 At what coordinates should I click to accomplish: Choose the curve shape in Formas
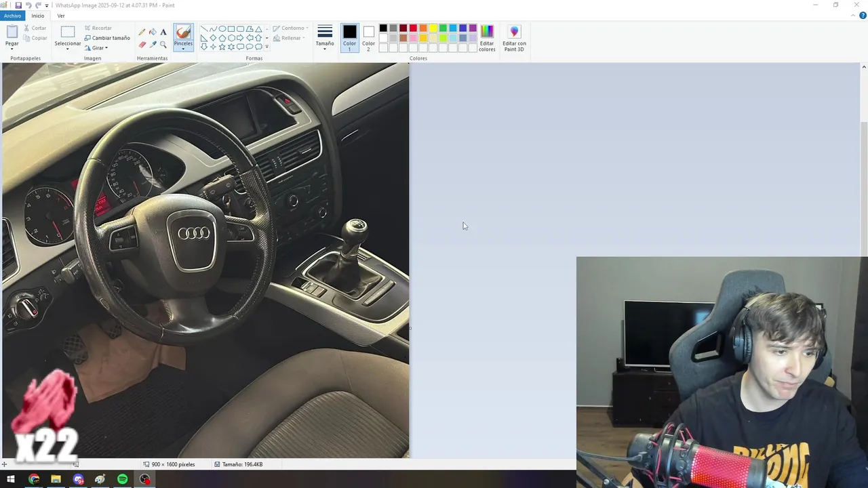(213, 29)
